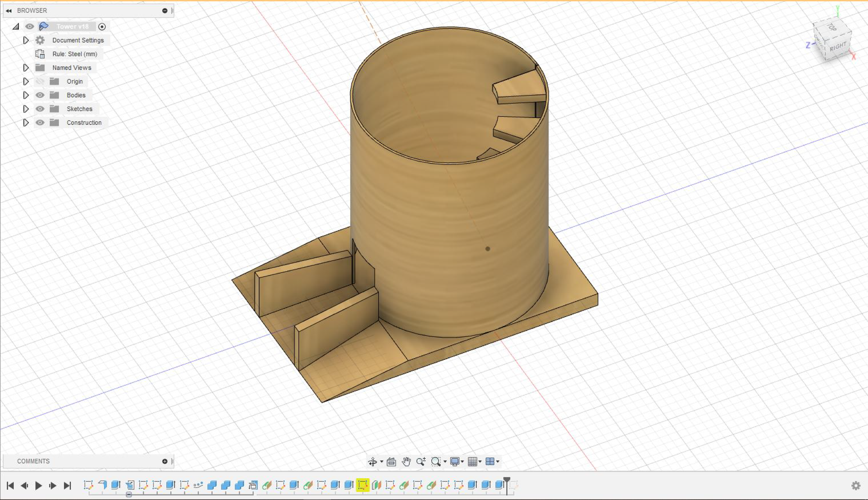Play the design timeline history
This screenshot has width=868, height=500.
[38, 486]
